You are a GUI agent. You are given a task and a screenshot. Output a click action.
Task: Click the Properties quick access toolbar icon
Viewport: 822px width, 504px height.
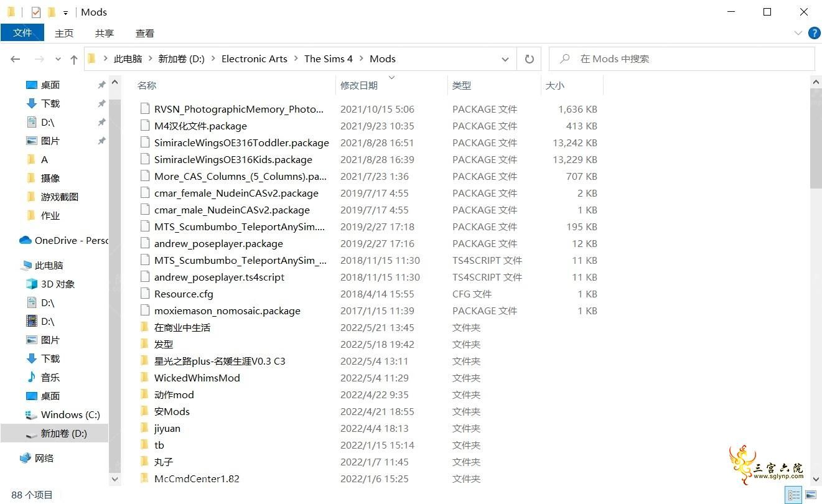coord(36,12)
